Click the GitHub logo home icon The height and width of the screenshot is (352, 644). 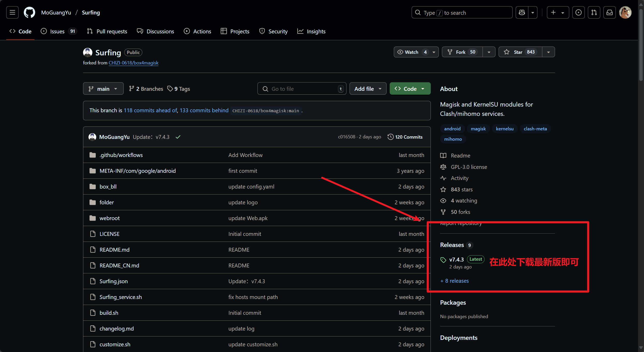pyautogui.click(x=29, y=12)
